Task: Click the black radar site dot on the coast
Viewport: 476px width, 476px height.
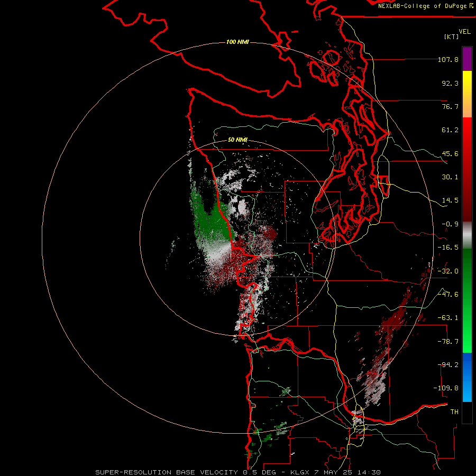Action: (236, 239)
